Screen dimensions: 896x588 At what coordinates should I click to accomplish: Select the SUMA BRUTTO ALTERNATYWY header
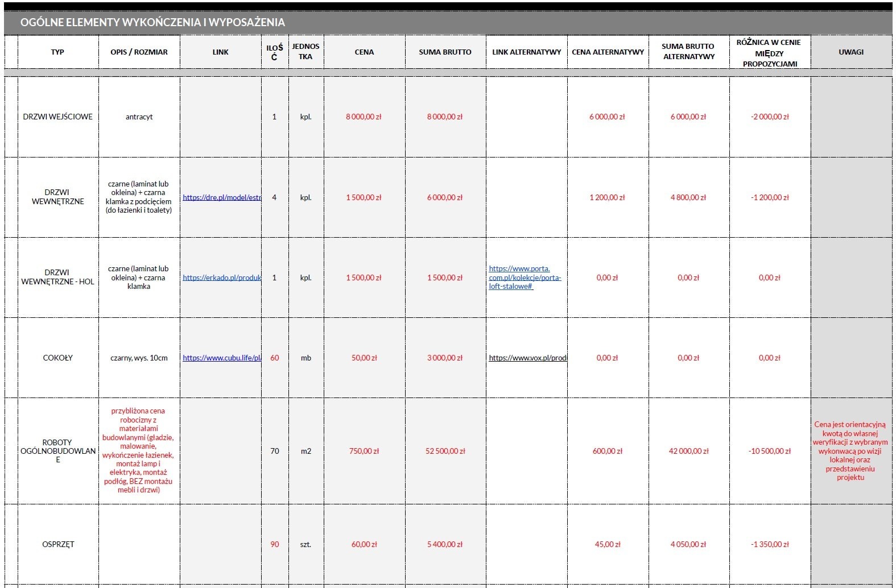click(x=689, y=52)
